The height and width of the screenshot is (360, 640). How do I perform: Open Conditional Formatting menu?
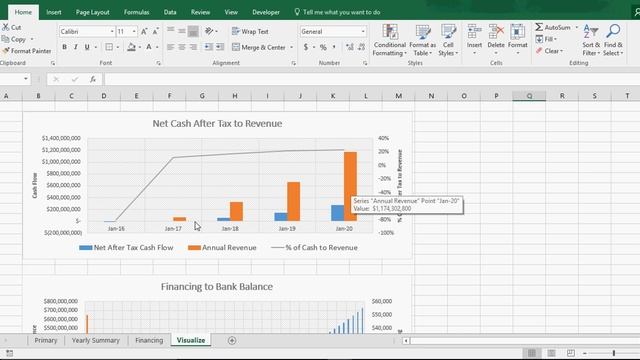389,40
